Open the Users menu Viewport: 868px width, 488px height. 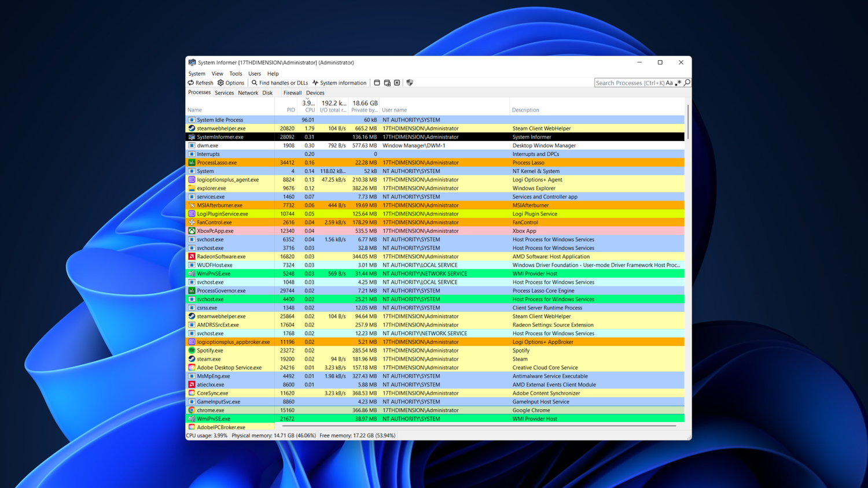click(x=255, y=73)
